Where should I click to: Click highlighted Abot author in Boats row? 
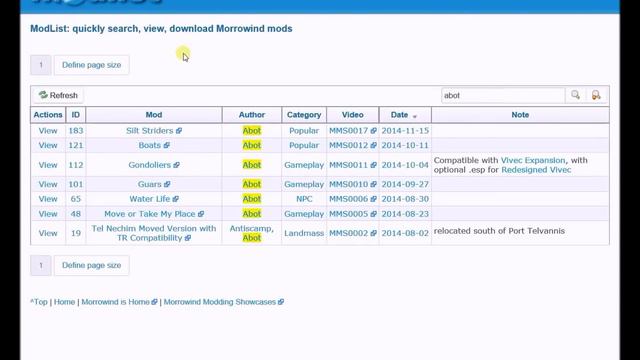pos(252,145)
